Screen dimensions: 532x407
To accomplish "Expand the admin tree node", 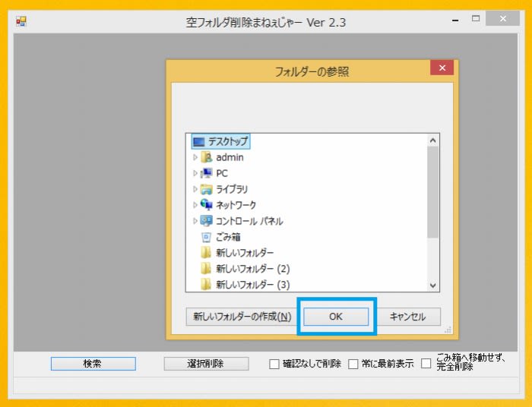I will [195, 157].
